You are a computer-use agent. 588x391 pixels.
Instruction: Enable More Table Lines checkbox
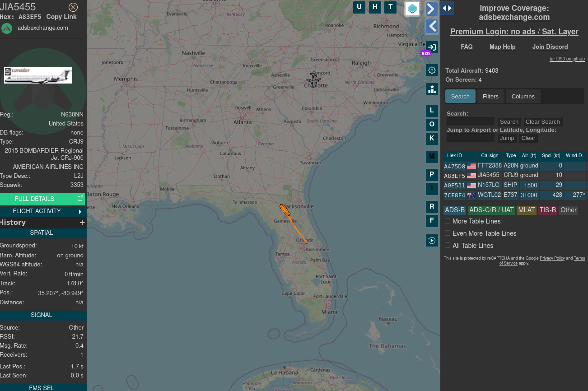pyautogui.click(x=448, y=221)
